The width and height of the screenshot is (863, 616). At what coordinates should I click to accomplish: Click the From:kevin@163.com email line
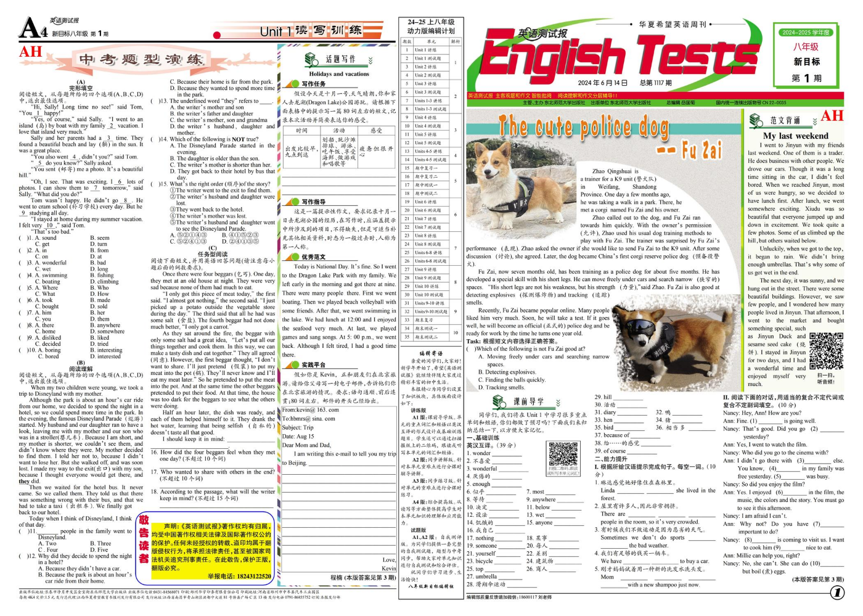[311, 409]
